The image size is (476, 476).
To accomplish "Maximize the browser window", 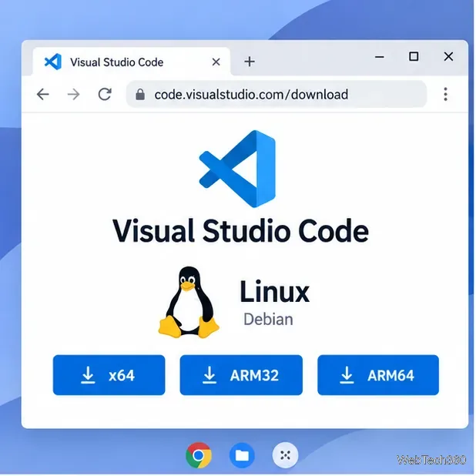I will click(414, 56).
